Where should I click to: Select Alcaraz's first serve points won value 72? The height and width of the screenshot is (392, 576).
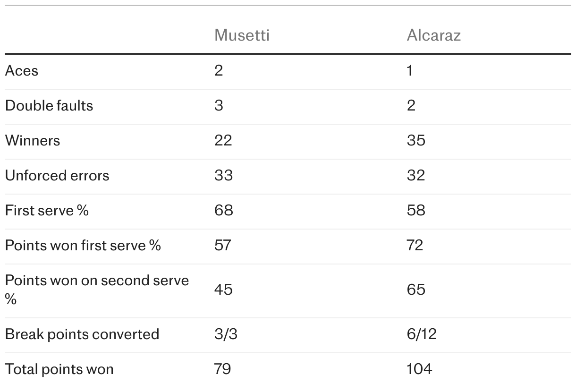415,246
